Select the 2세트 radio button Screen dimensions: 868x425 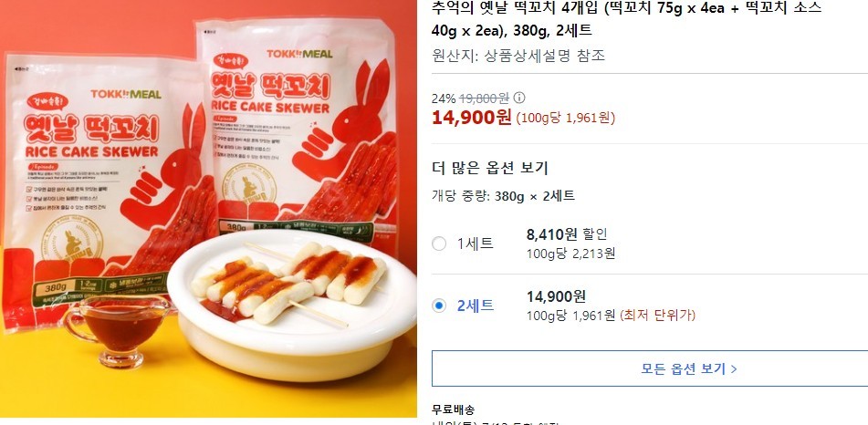[439, 306]
